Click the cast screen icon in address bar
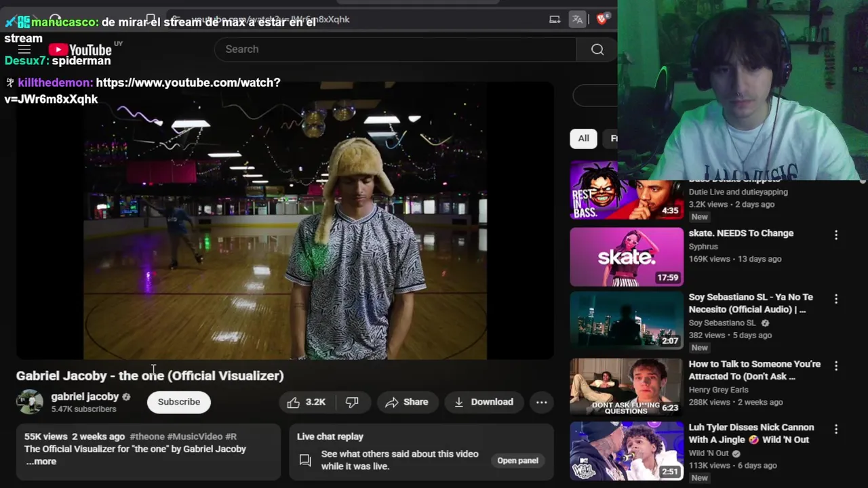 (x=555, y=20)
